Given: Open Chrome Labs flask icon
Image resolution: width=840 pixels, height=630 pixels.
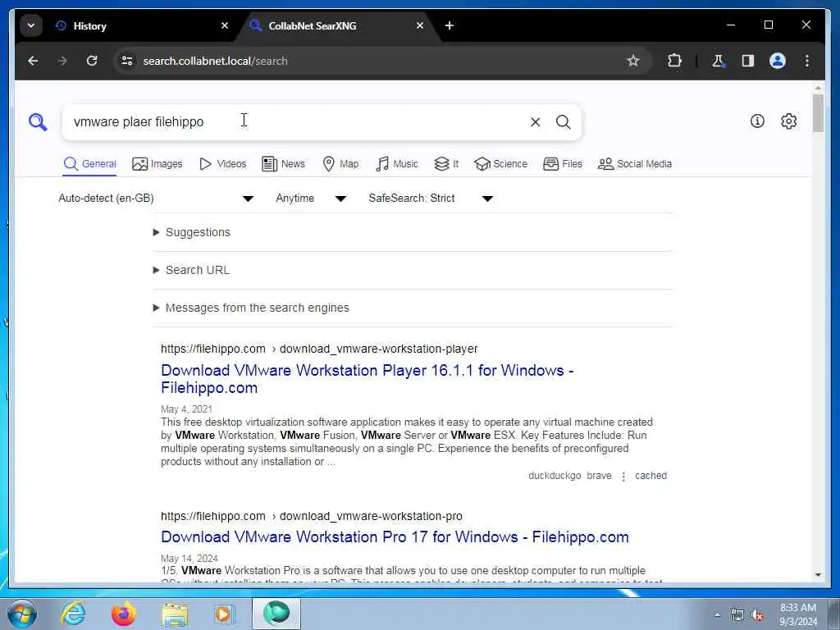Looking at the screenshot, I should pyautogui.click(x=718, y=61).
